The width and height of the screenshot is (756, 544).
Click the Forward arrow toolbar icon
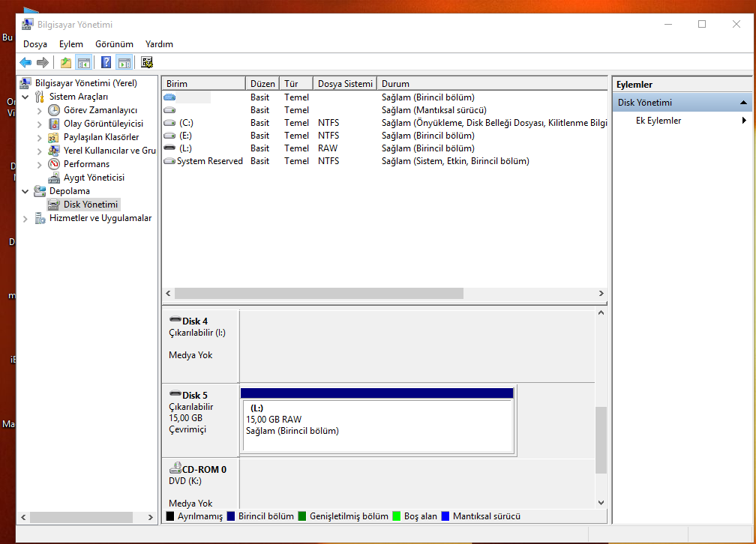click(x=43, y=62)
